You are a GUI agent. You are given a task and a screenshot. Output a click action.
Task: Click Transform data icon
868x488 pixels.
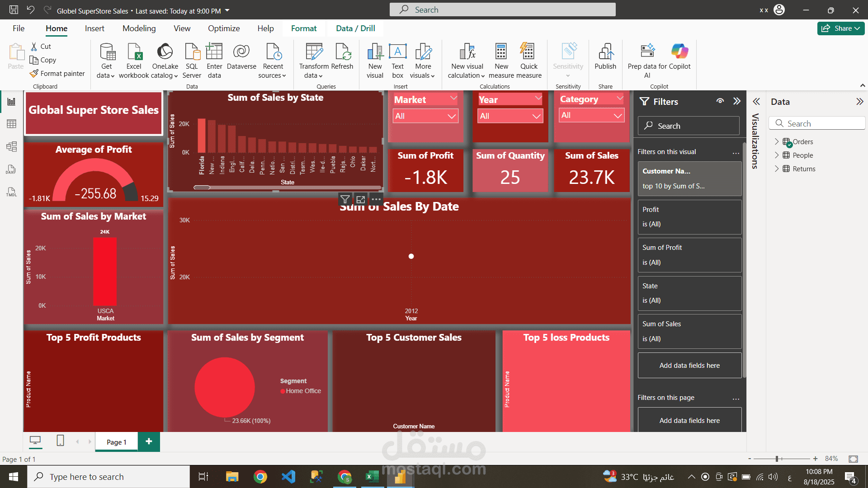pyautogui.click(x=314, y=61)
